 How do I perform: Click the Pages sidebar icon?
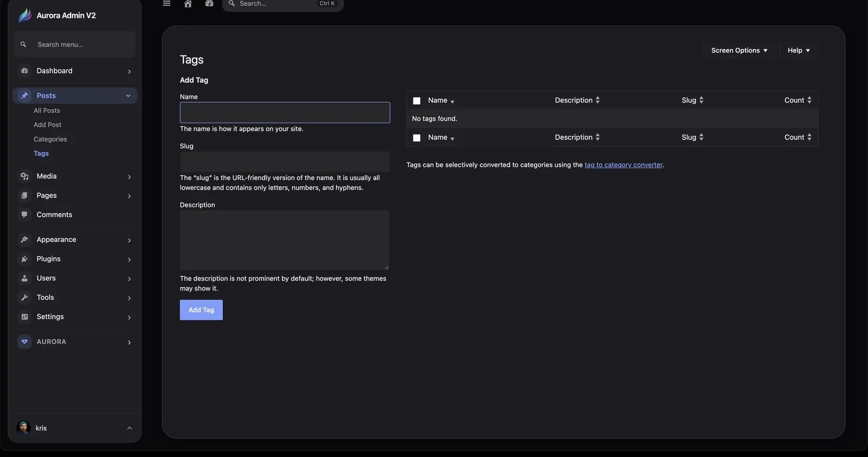(x=24, y=196)
